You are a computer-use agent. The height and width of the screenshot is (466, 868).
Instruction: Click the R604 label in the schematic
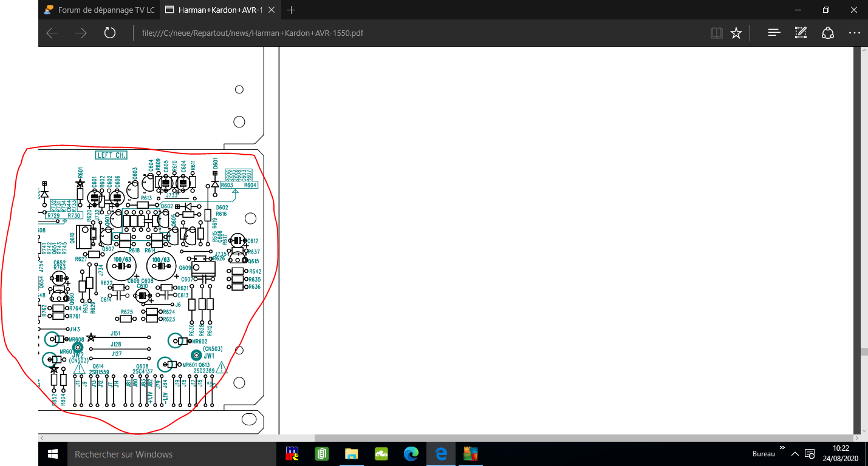click(x=250, y=185)
